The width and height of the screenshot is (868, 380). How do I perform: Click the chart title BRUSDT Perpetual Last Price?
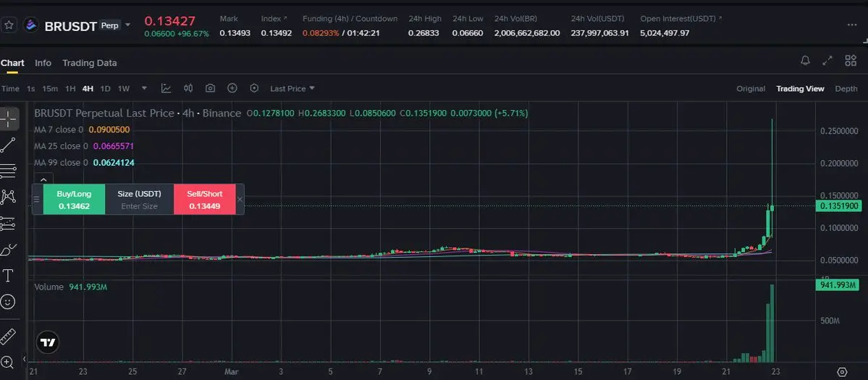coord(104,114)
